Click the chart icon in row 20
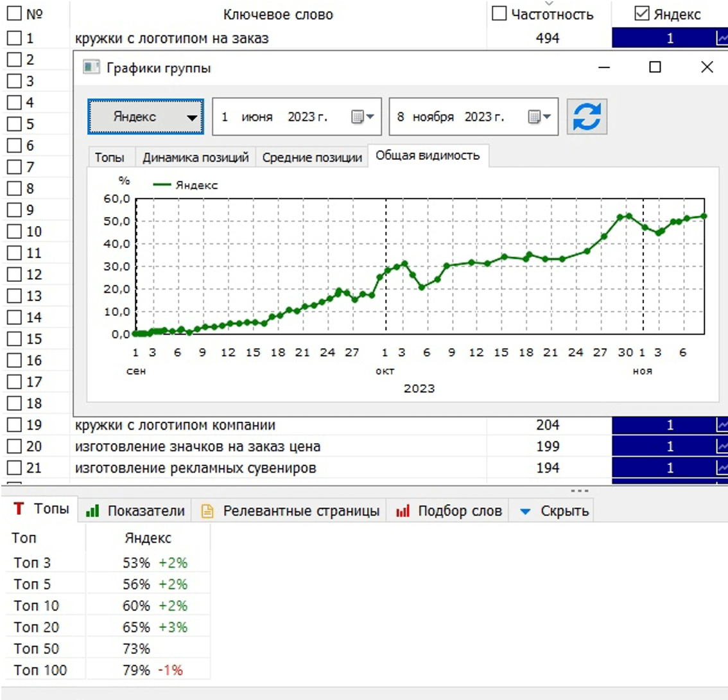Viewport: 728px width, 700px height. coord(722,446)
